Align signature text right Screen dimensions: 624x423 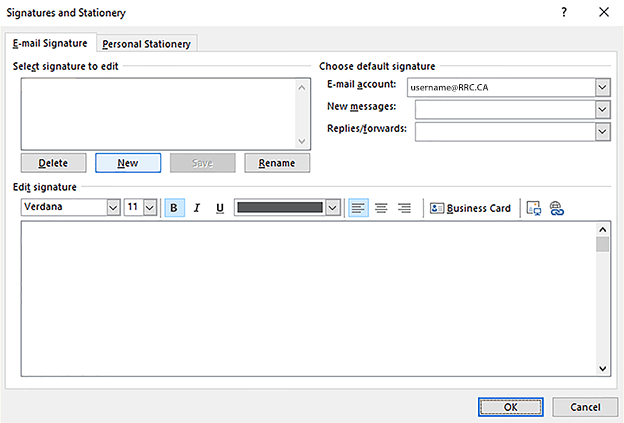click(404, 208)
